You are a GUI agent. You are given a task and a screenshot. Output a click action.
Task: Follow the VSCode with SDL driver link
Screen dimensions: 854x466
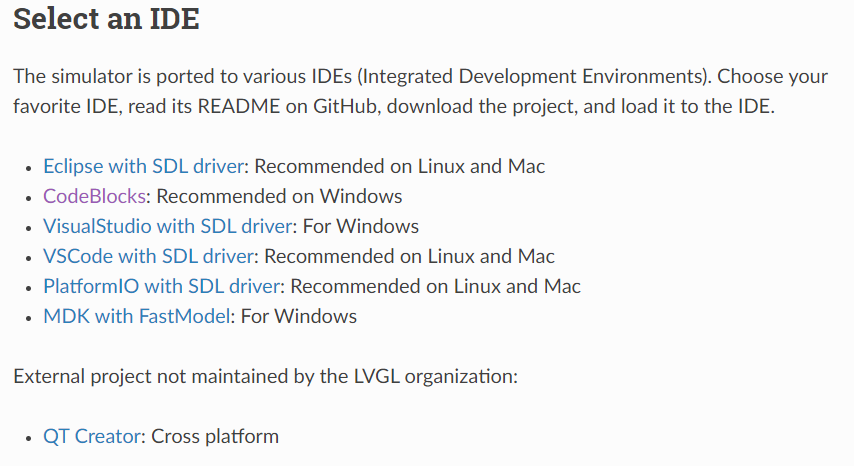pyautogui.click(x=149, y=256)
